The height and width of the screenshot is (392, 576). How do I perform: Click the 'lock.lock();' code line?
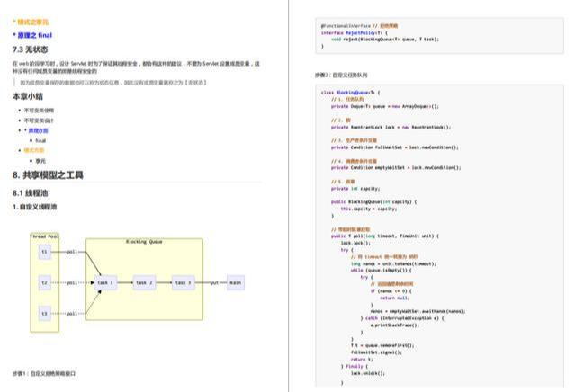(x=355, y=243)
